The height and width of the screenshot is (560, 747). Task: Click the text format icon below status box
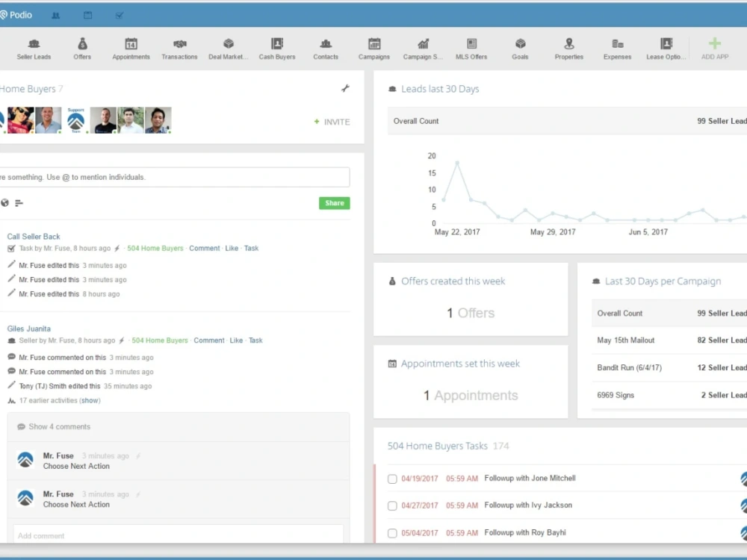coord(19,203)
